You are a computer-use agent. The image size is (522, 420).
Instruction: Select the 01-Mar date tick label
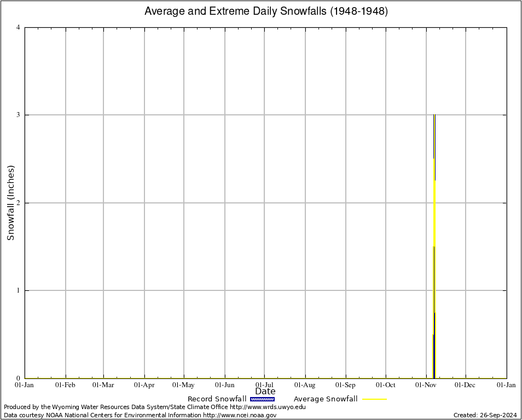tap(103, 385)
